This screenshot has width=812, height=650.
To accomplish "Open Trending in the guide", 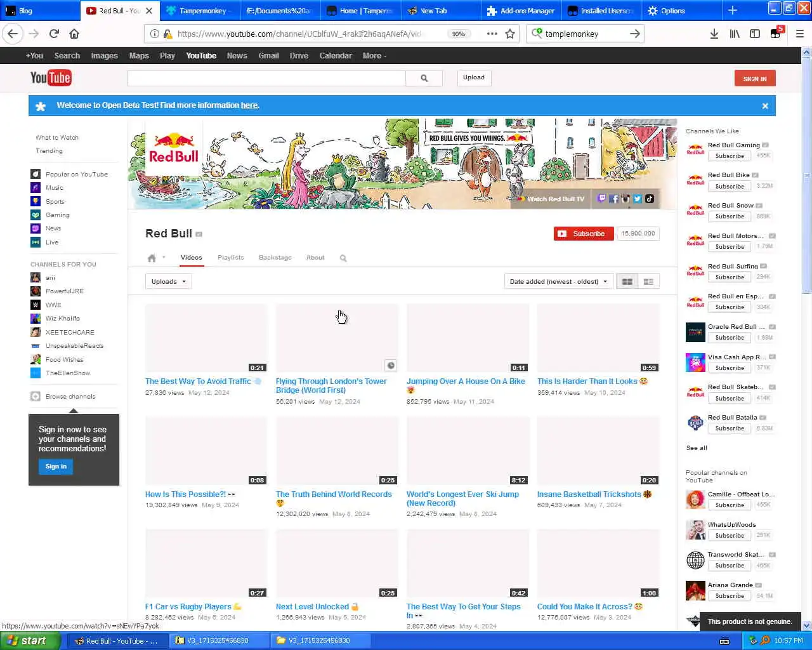I will click(49, 151).
